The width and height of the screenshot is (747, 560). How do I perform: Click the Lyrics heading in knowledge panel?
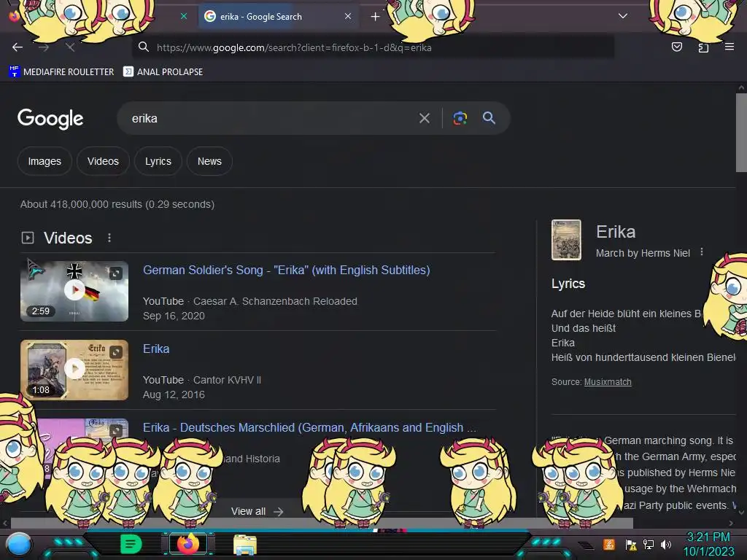pos(568,284)
